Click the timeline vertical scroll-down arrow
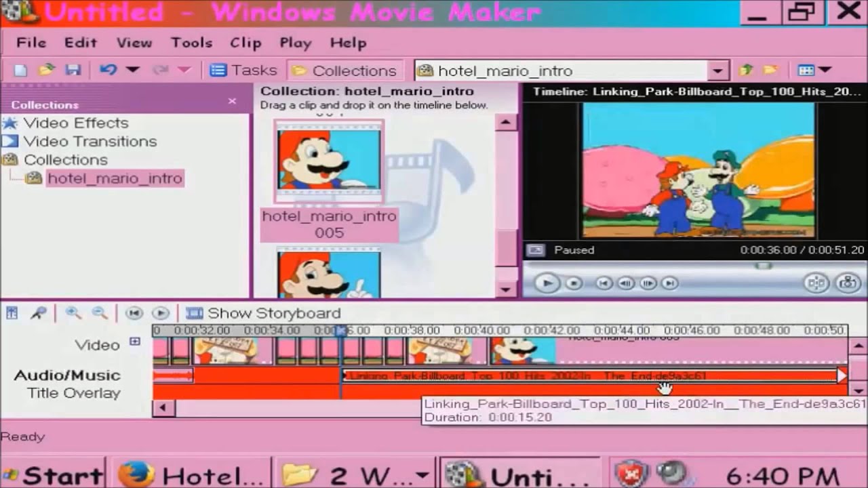Image resolution: width=868 pixels, height=488 pixels. (858, 390)
